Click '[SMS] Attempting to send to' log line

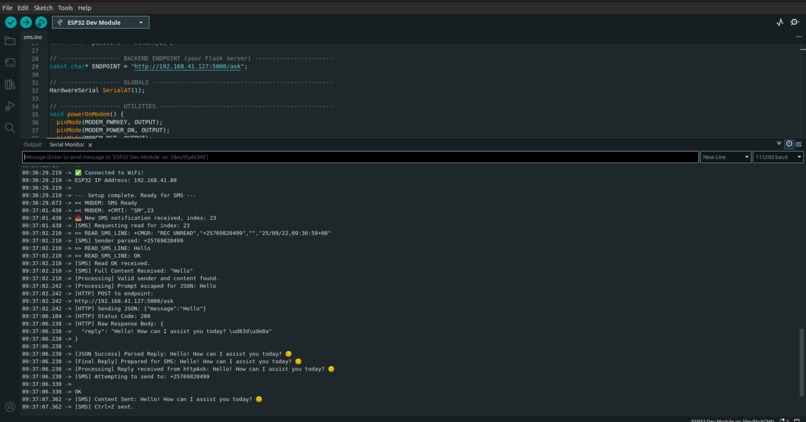pos(116,376)
